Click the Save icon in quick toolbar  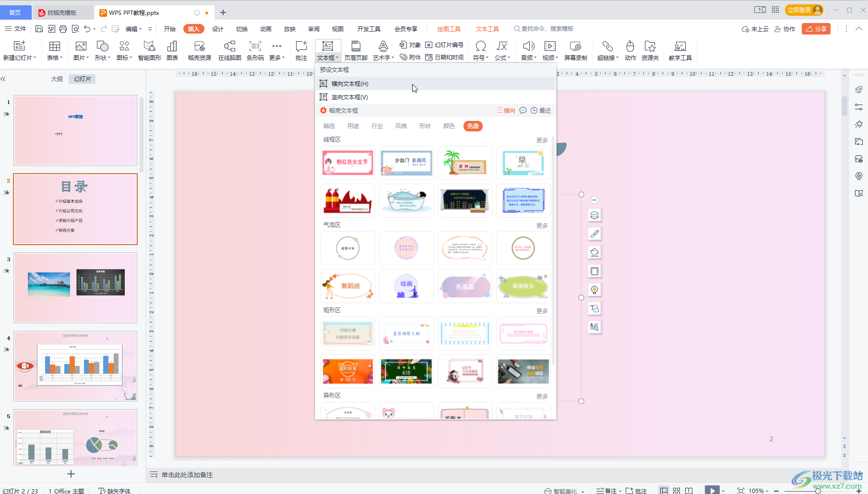coord(39,29)
